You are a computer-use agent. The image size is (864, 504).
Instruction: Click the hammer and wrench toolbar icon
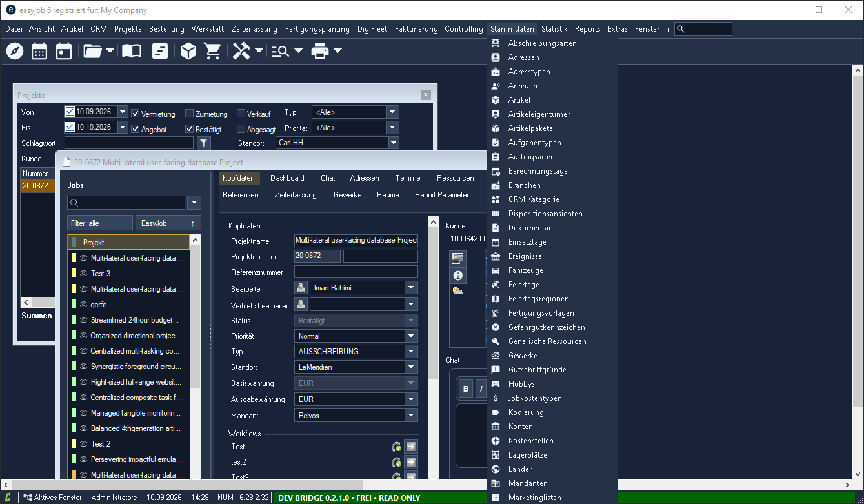click(x=241, y=51)
